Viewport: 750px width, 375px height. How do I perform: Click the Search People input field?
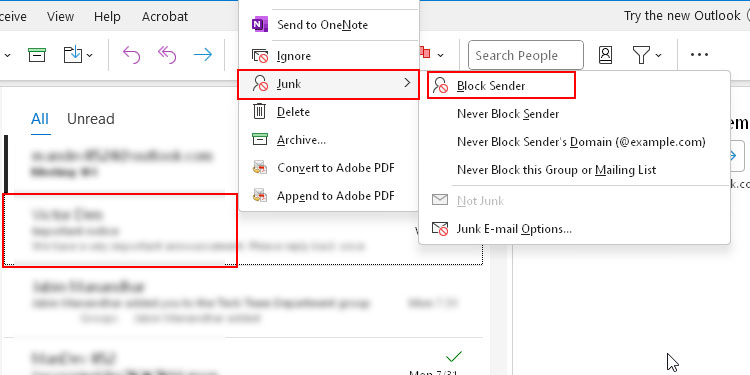[526, 55]
